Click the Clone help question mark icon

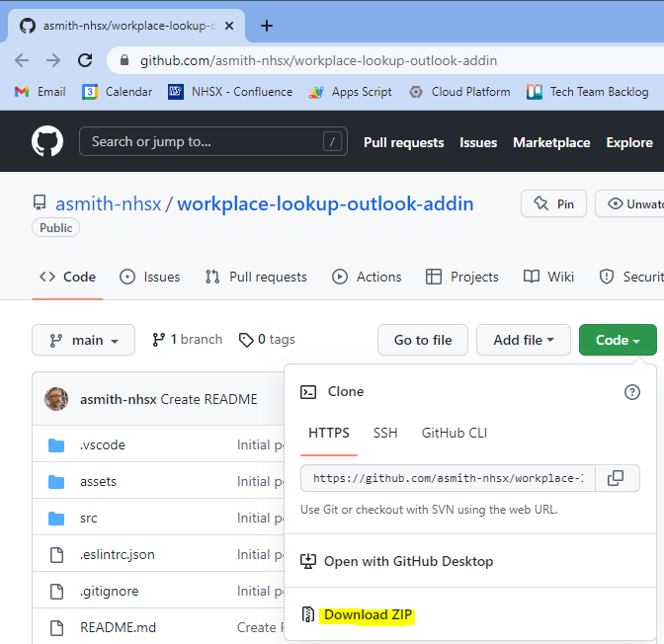point(631,392)
